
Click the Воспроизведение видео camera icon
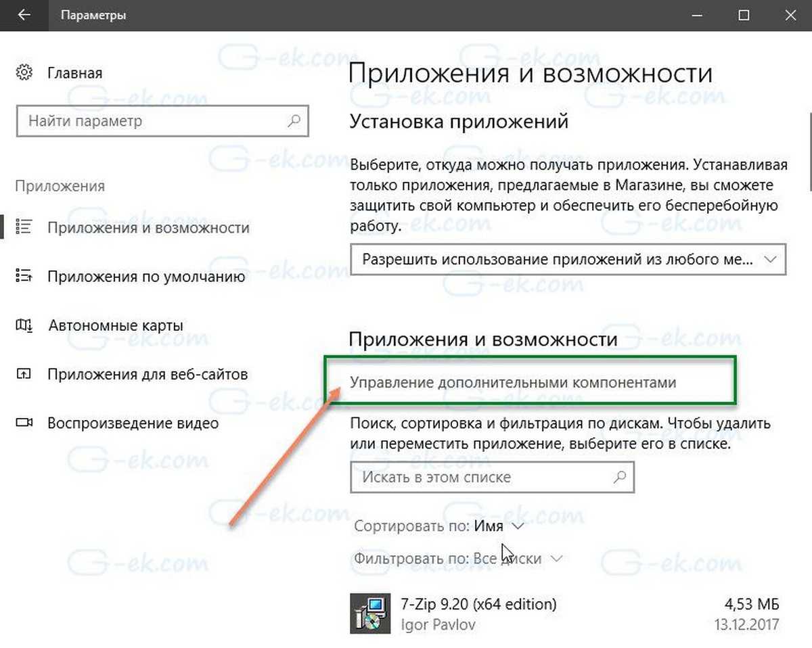(24, 423)
